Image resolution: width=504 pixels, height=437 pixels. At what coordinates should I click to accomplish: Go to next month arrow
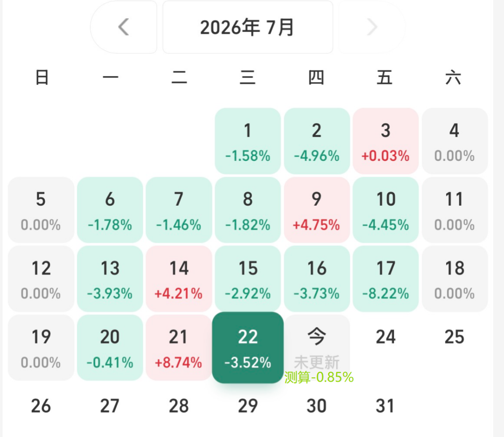tap(371, 27)
